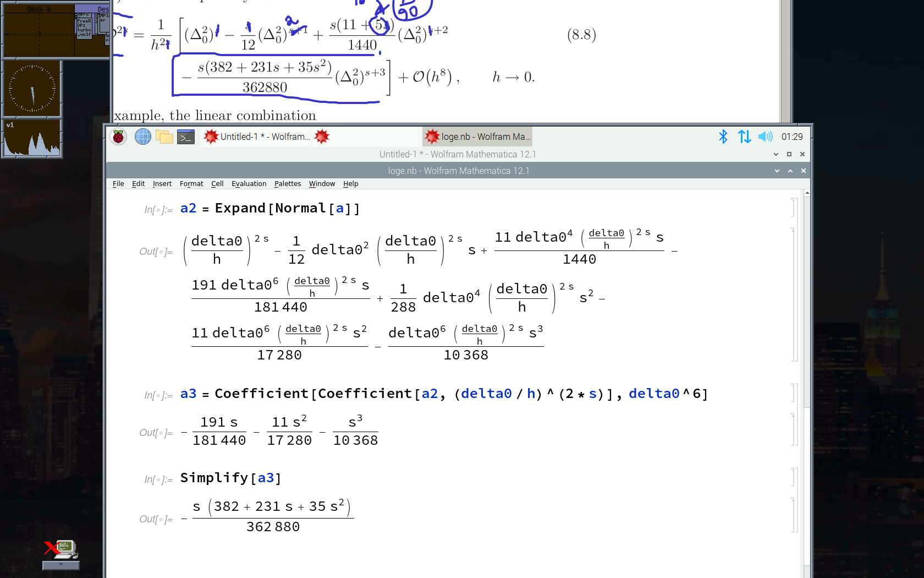The height and width of the screenshot is (578, 924).
Task: Launch the terminal from the taskbar
Action: (186, 137)
